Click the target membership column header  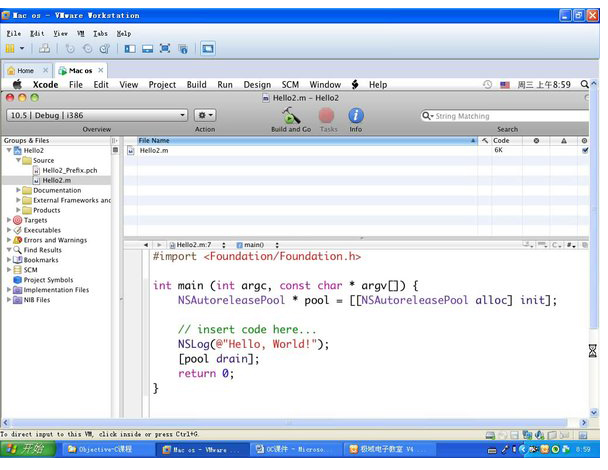tap(584, 140)
